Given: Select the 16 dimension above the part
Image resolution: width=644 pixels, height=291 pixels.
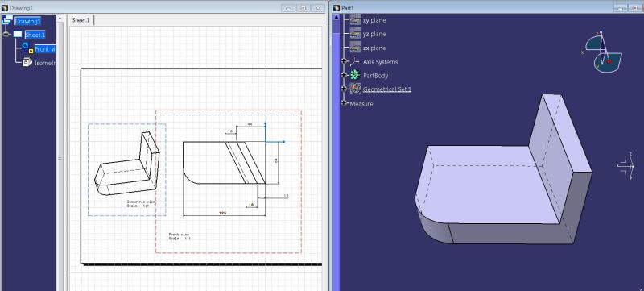Looking at the screenshot, I should (x=229, y=131).
